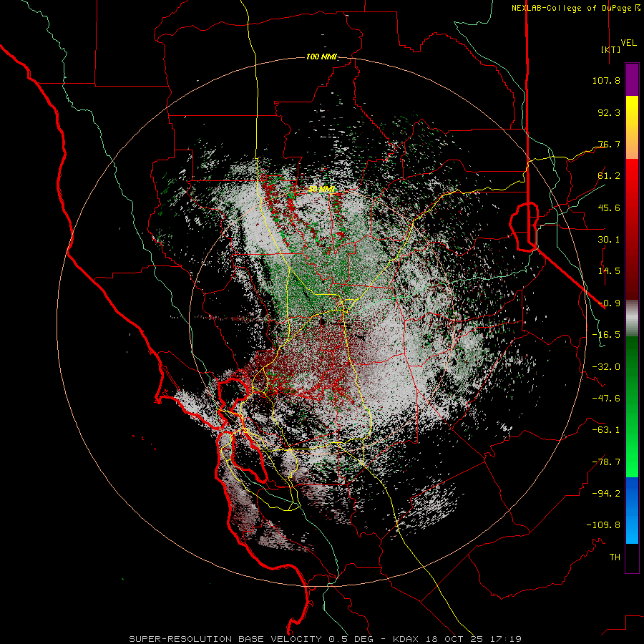644x644 pixels.
Task: Click the [KT] units label
Action: click(610, 49)
